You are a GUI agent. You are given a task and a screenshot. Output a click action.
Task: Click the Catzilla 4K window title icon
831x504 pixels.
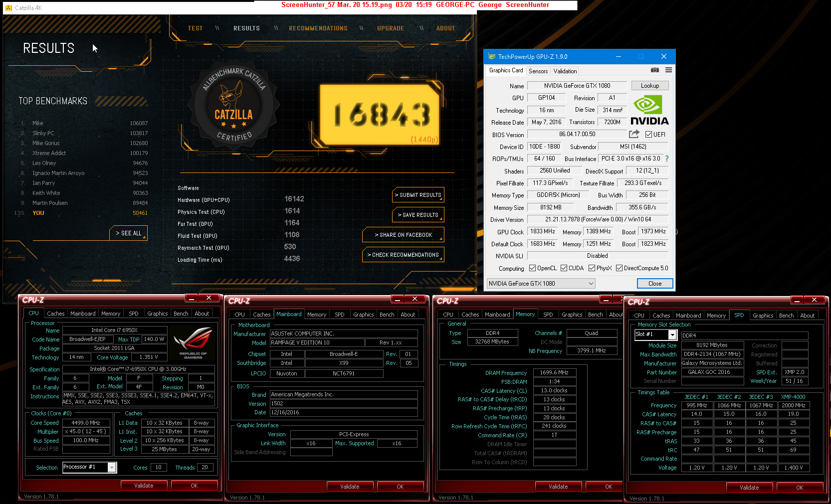[x=8, y=8]
